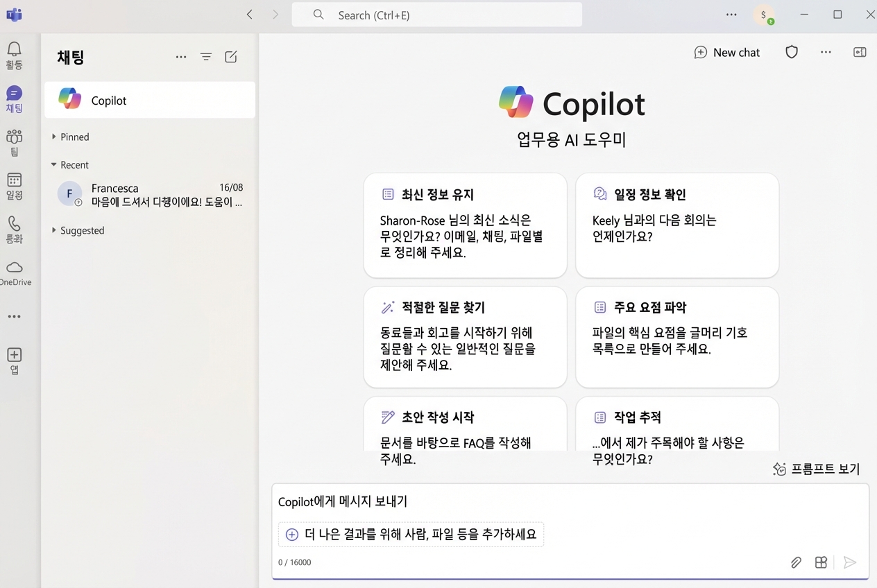
Task: Select the Copilot chat in list
Action: (150, 100)
